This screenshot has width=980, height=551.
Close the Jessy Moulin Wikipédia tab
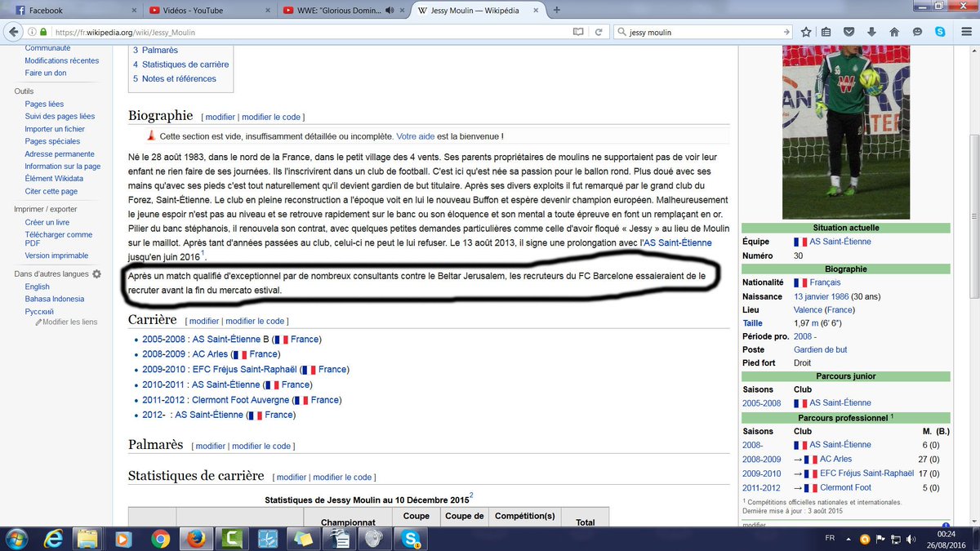point(534,11)
